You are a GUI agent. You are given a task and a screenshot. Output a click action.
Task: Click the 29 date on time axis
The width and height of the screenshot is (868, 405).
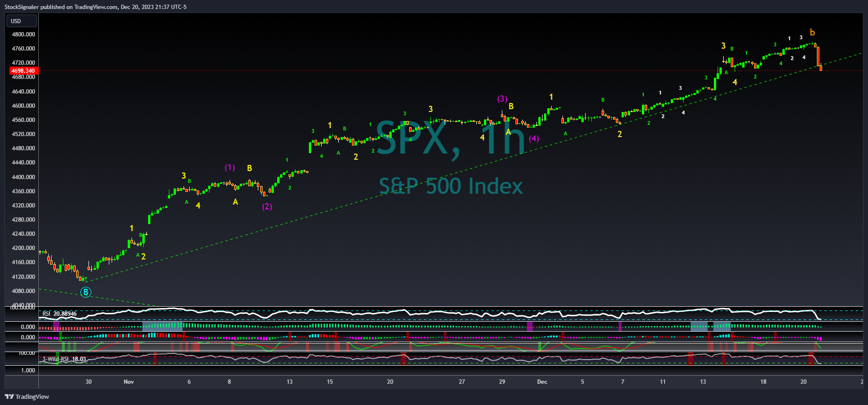click(502, 382)
